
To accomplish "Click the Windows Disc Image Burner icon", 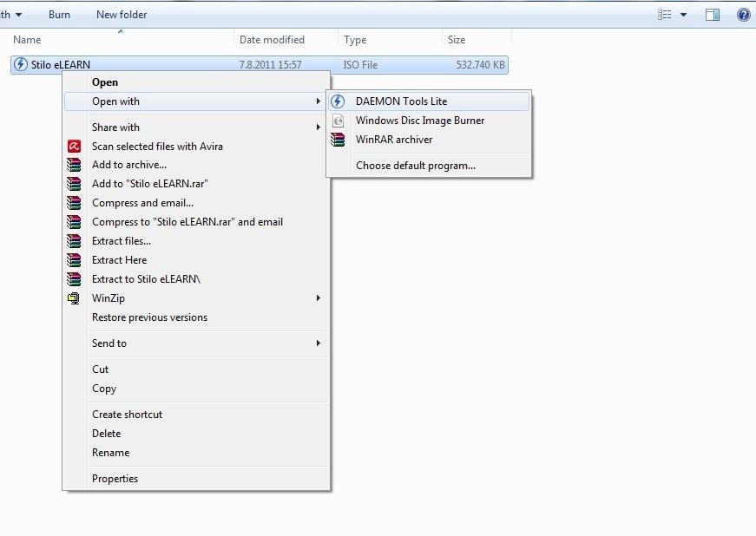I will click(x=338, y=121).
